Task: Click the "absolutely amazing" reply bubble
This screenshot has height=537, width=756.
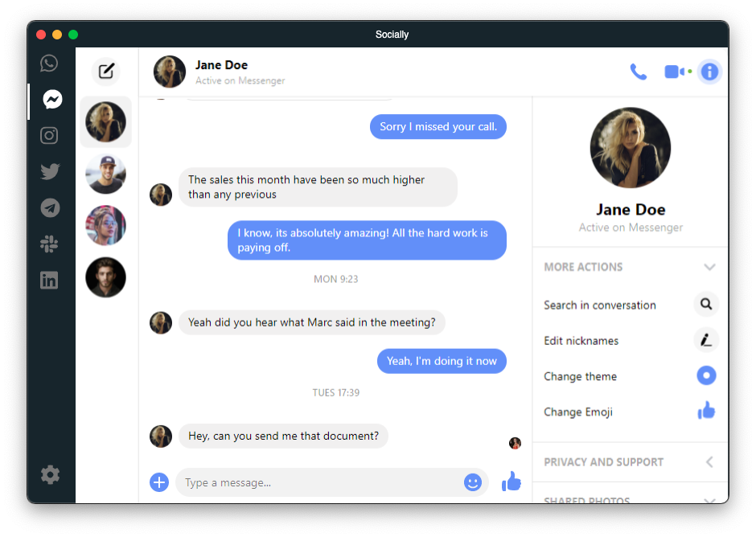Action: click(x=367, y=240)
